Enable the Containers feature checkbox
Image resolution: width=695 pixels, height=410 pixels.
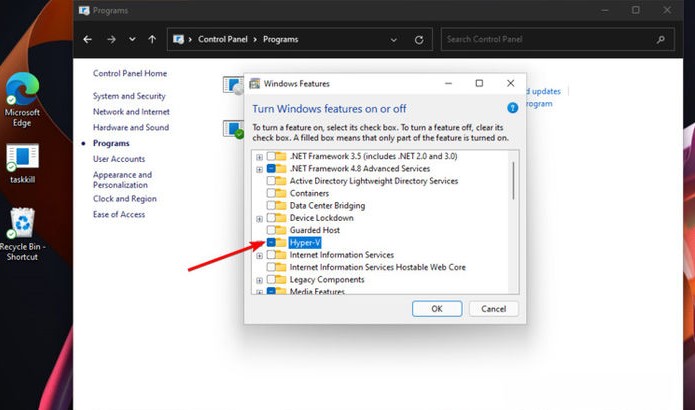pos(271,193)
